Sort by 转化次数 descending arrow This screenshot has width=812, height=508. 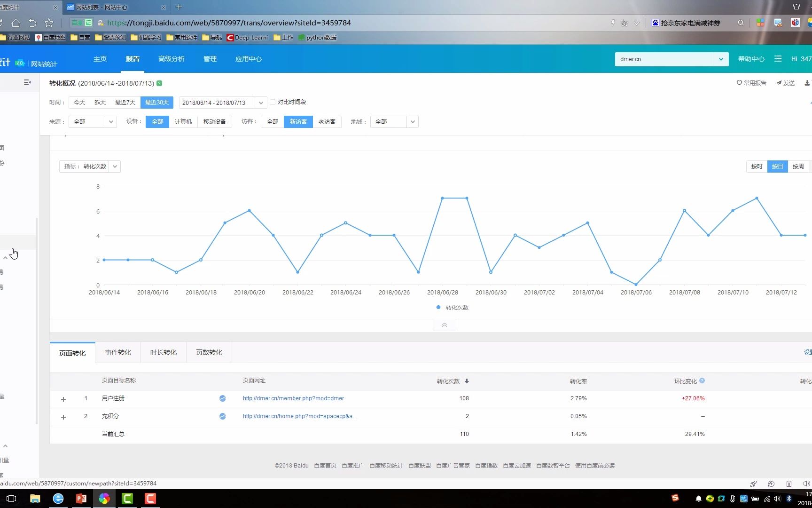(467, 381)
